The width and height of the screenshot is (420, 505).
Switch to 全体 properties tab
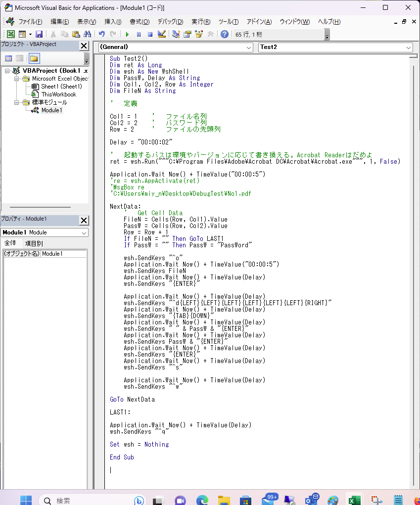10,243
